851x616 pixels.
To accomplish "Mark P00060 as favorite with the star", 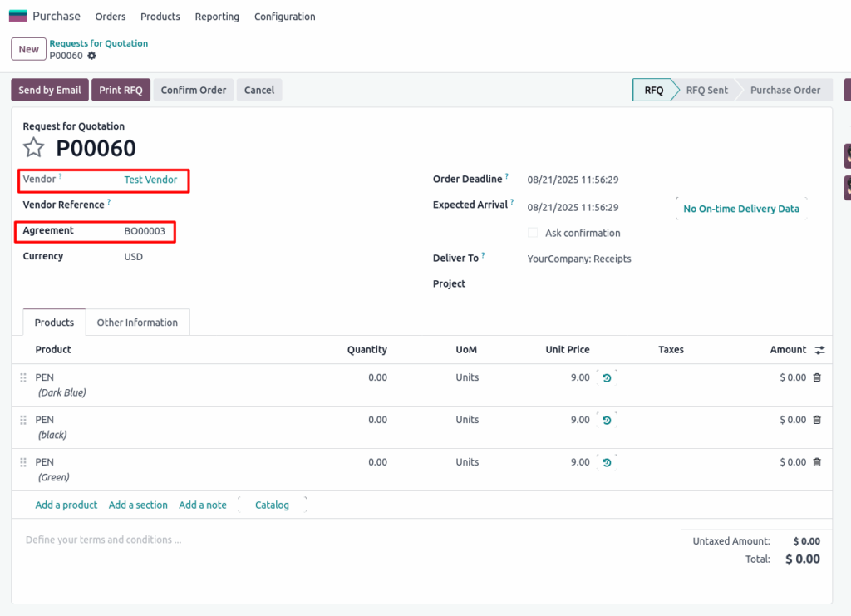I will tap(33, 148).
